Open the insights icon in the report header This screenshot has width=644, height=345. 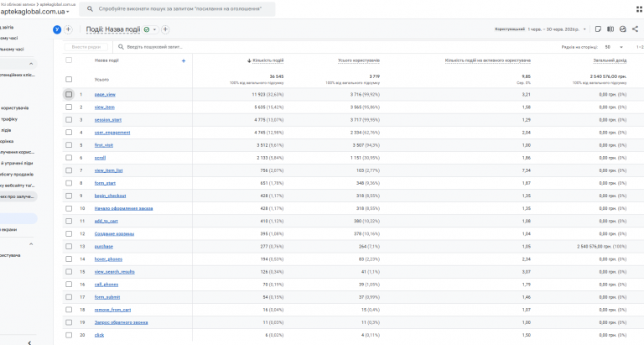coord(623,29)
